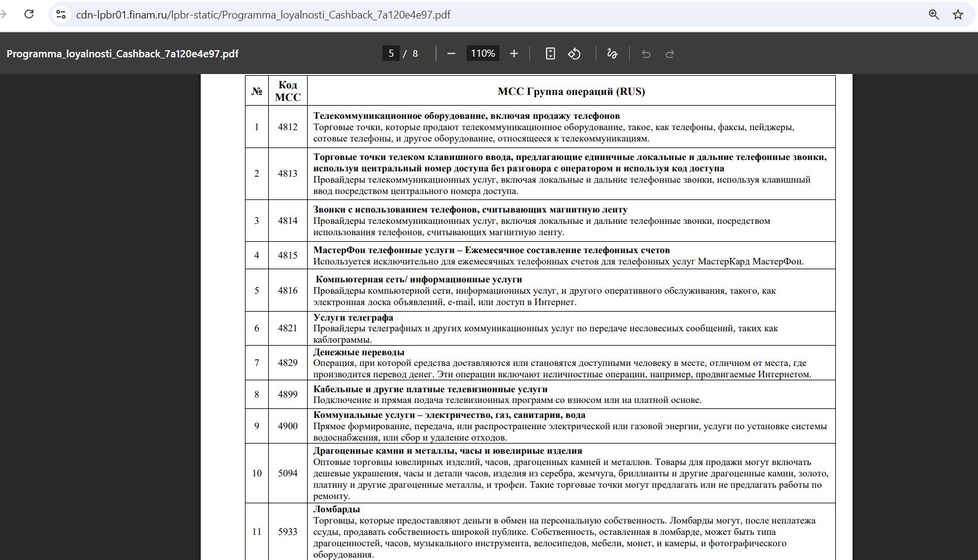Click the browser zoom magnifier icon
Viewport: 978px width, 560px height.
pos(934,14)
